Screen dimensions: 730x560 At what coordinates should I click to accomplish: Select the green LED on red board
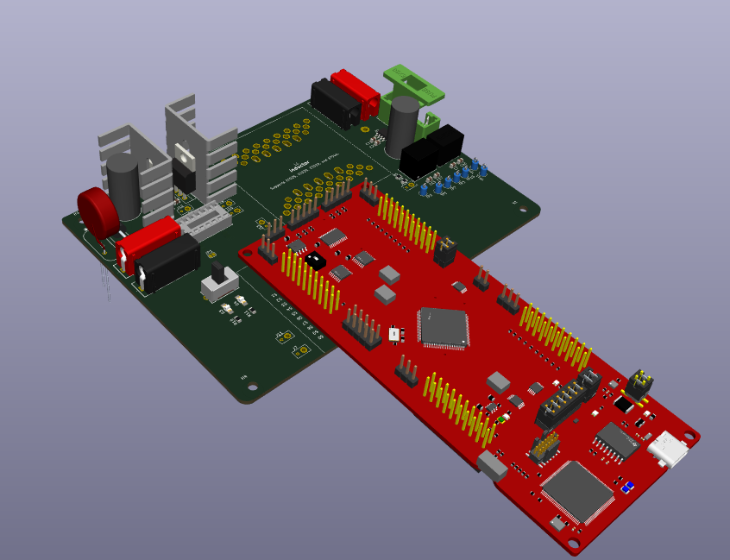(x=501, y=419)
